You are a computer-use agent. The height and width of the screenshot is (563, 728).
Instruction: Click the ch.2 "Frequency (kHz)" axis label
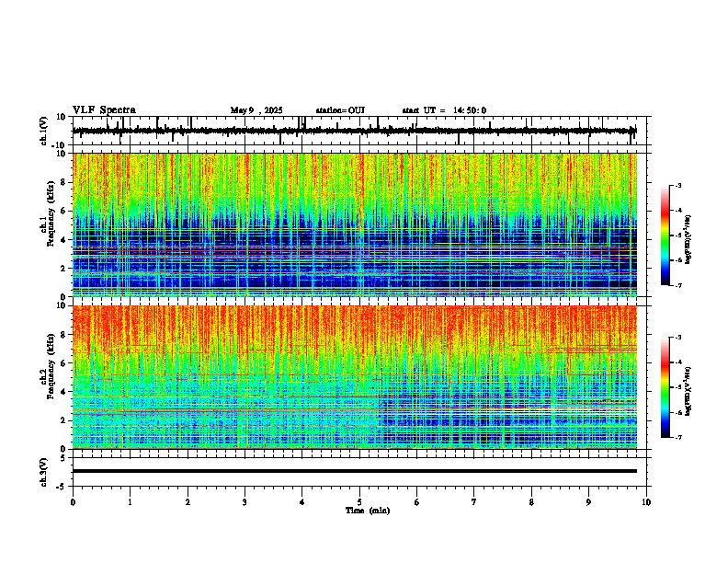point(51,366)
